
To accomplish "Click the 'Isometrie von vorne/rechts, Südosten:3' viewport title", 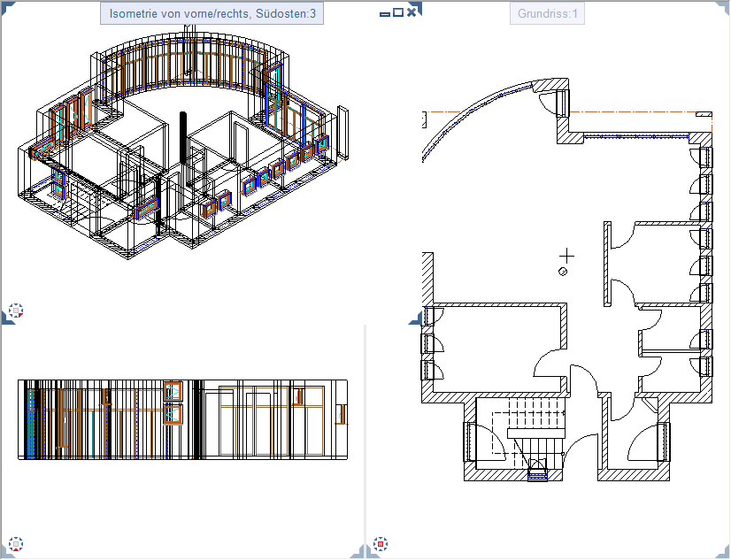I will pyautogui.click(x=212, y=13).
